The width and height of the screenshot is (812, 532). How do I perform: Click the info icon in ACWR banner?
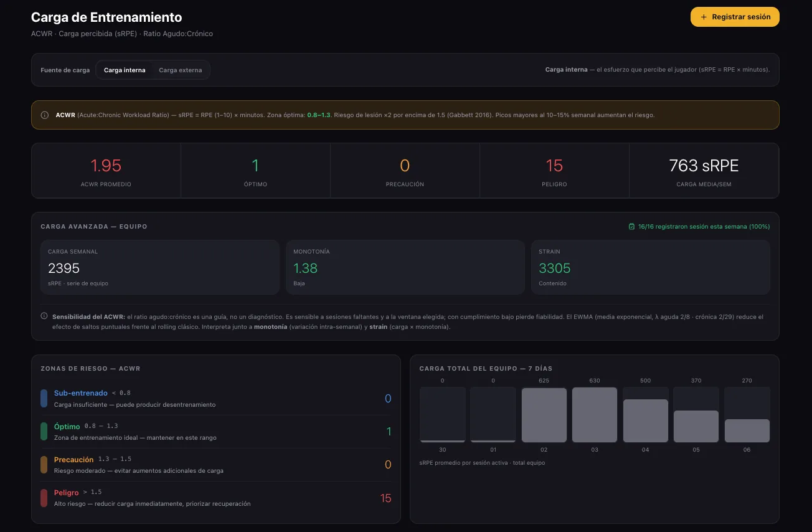(x=45, y=115)
